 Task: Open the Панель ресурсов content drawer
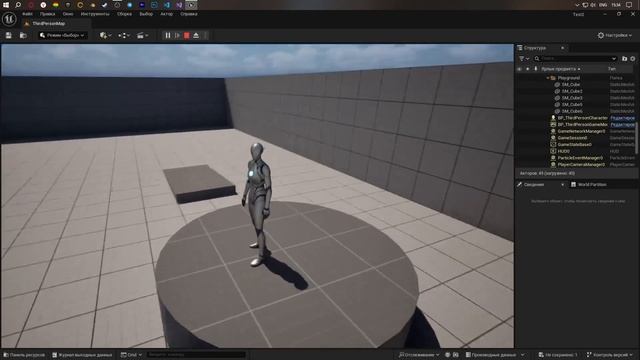[24, 355]
